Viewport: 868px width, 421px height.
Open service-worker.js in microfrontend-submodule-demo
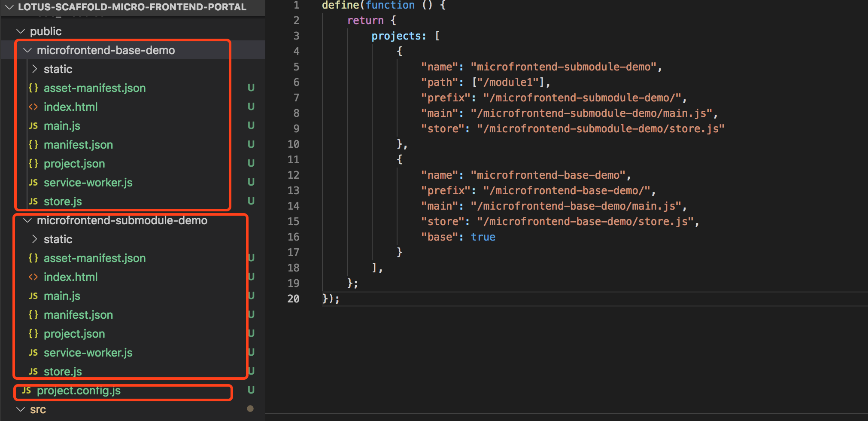tap(88, 353)
